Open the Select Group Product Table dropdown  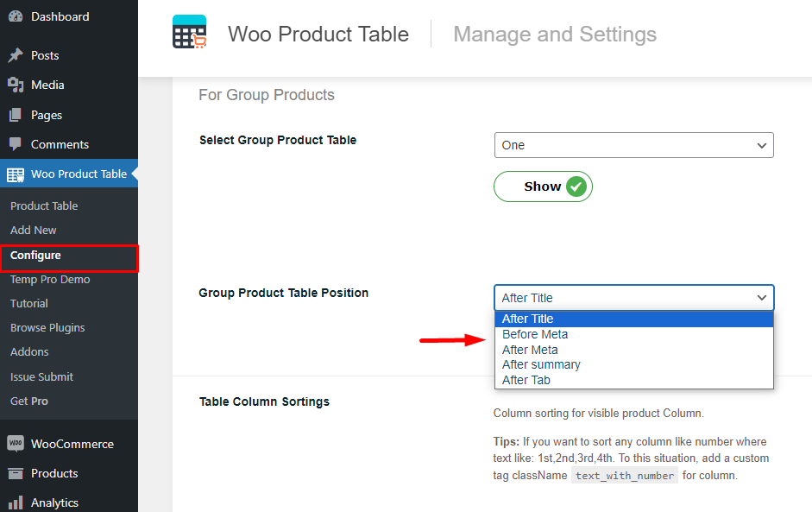(x=634, y=145)
